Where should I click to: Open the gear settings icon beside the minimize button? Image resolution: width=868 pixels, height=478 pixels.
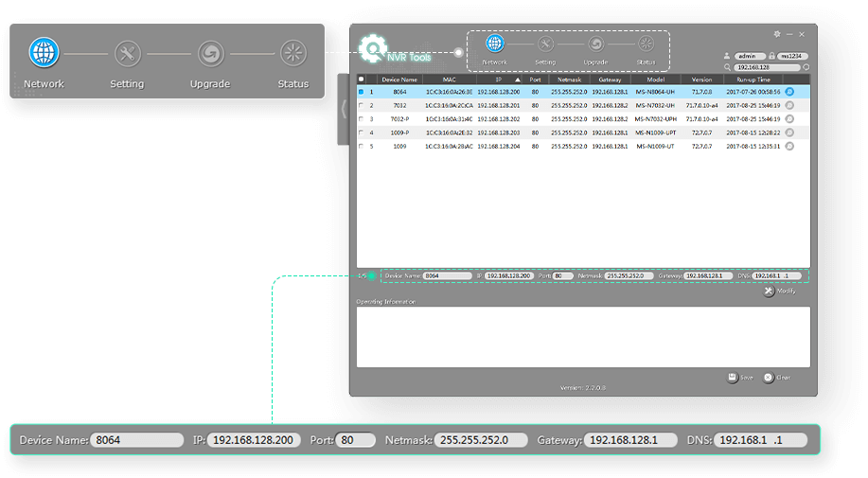[777, 33]
